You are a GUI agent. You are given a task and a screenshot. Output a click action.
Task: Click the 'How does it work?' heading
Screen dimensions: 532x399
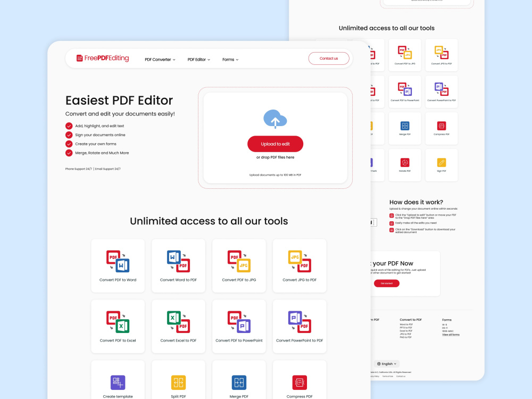tap(416, 202)
